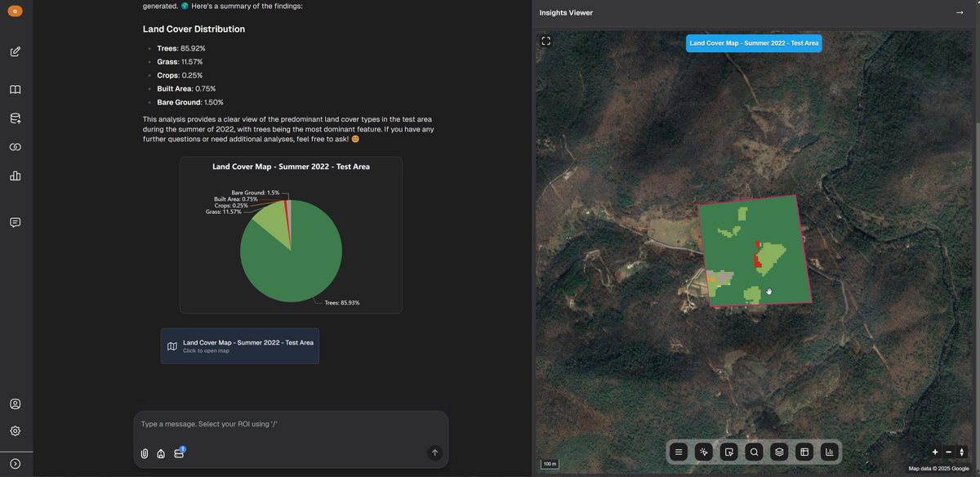
Task: Adjust the map tilt stepper control
Action: (963, 452)
